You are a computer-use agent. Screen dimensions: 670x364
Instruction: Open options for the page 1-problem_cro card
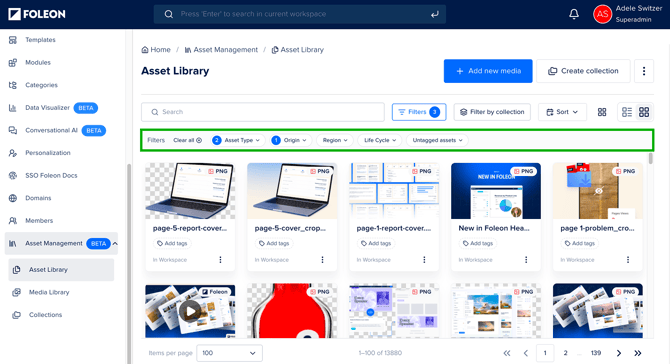(x=628, y=260)
